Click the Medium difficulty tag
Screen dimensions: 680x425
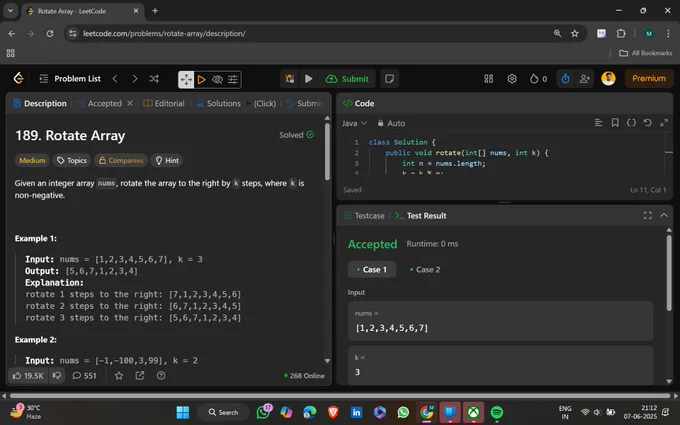point(32,160)
